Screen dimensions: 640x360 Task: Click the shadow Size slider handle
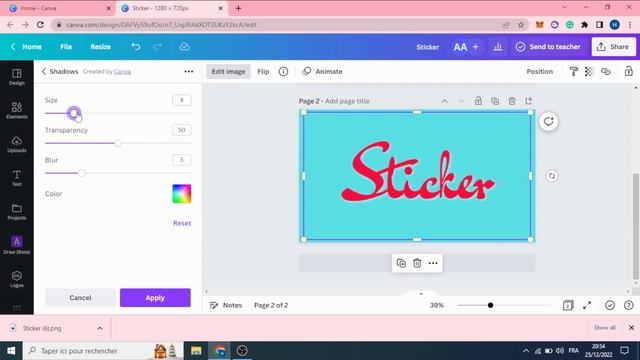pos(73,113)
